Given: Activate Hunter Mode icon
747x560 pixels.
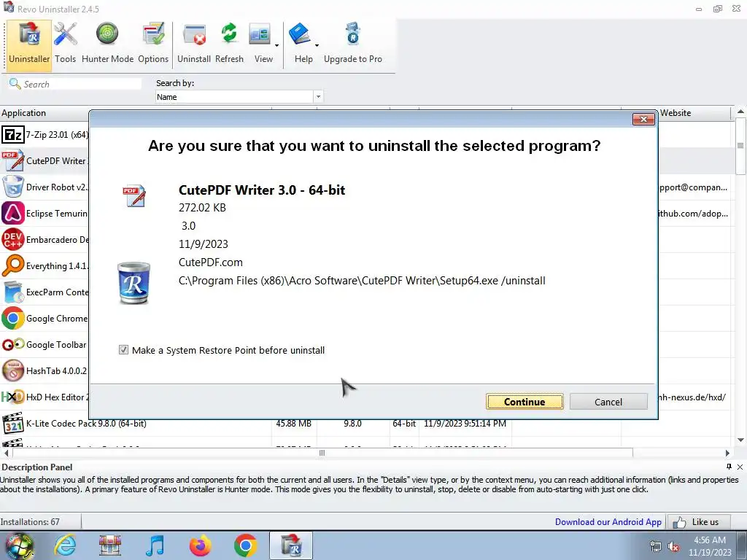Looking at the screenshot, I should [x=107, y=43].
